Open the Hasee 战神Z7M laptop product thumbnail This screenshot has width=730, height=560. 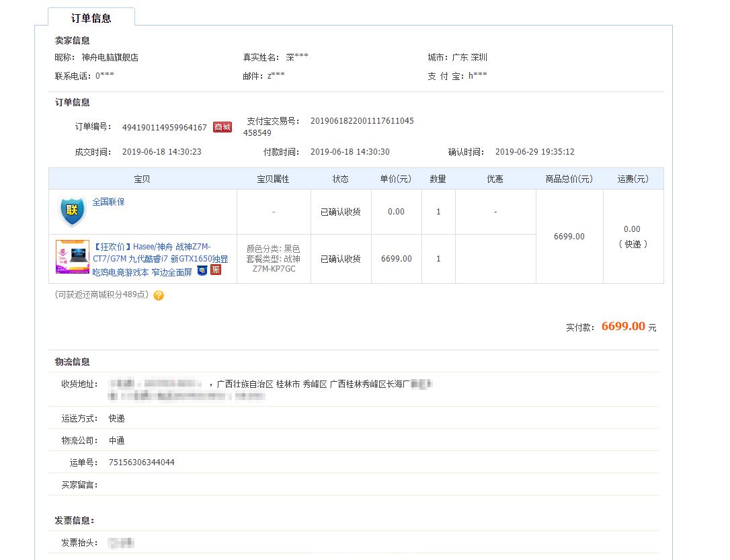coord(72,257)
